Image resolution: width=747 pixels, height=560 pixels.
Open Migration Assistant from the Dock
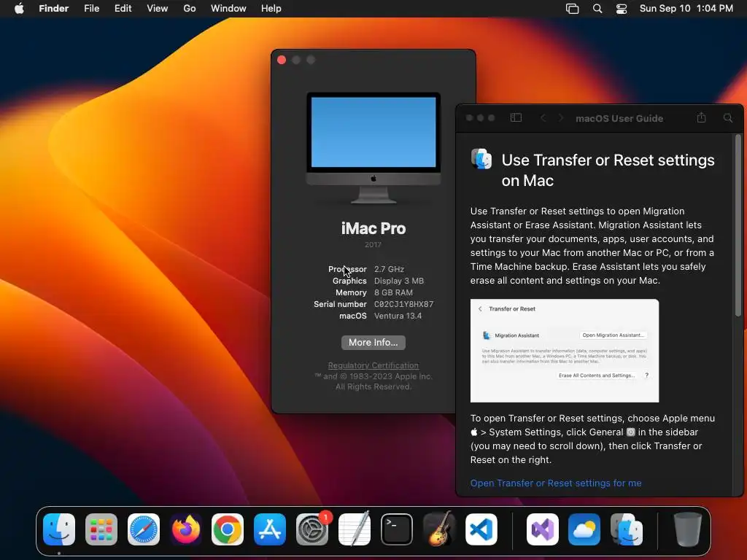click(x=627, y=529)
